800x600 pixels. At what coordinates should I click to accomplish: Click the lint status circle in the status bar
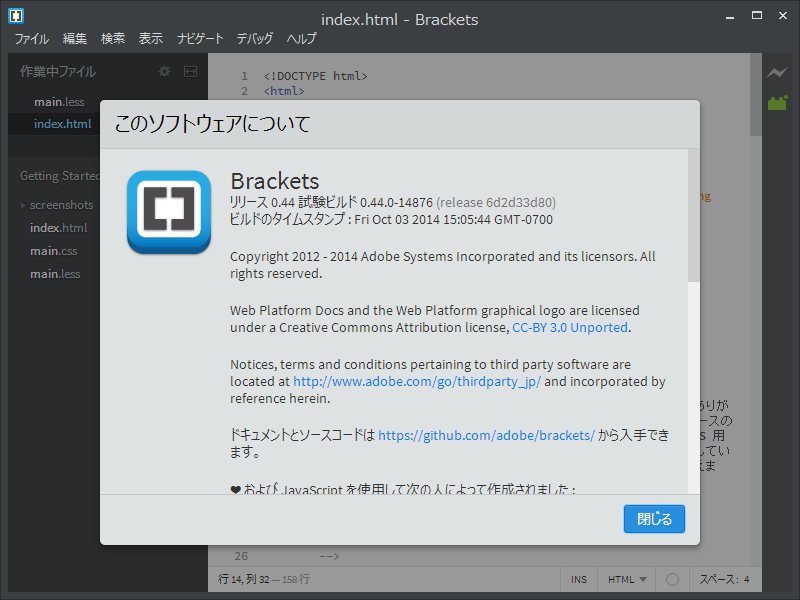pyautogui.click(x=671, y=579)
